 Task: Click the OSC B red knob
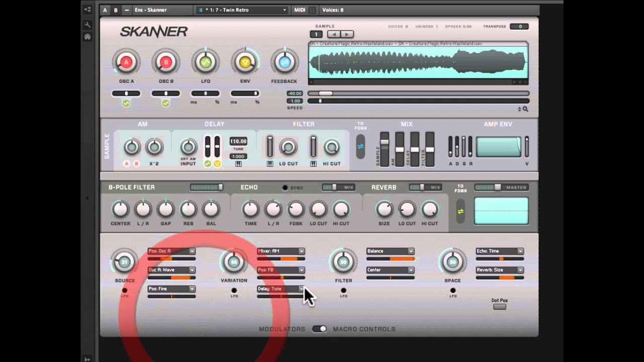[166, 62]
